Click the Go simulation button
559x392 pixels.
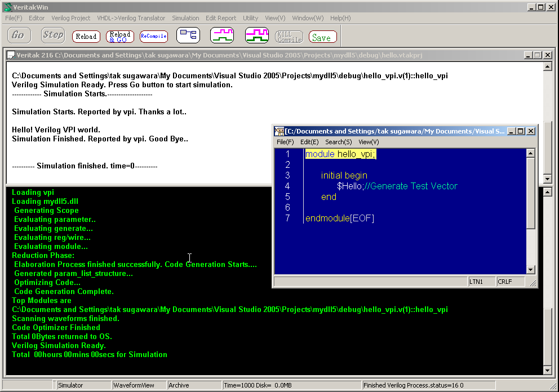19,35
